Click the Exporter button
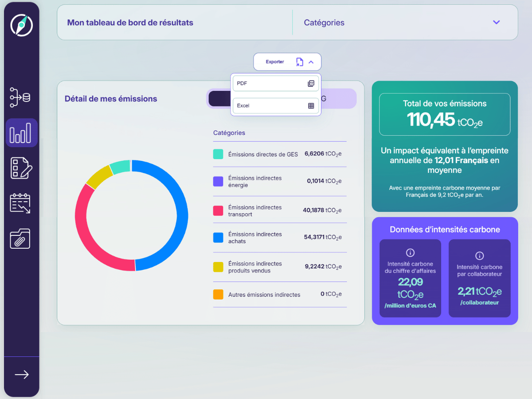The height and width of the screenshot is (399, 532). 275,62
